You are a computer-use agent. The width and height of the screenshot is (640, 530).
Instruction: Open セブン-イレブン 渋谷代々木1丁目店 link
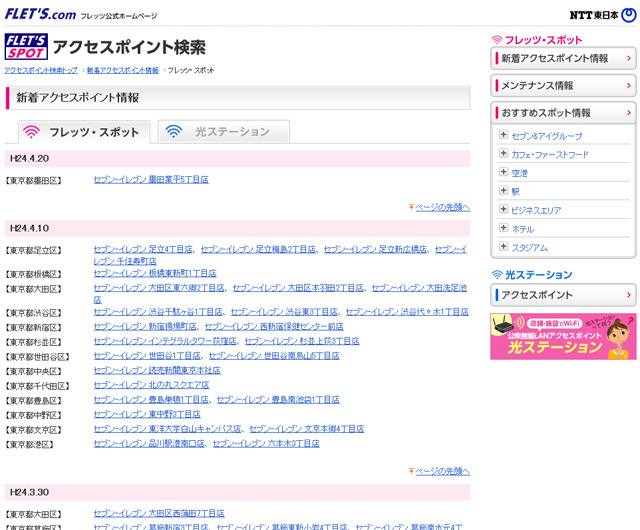407,312
